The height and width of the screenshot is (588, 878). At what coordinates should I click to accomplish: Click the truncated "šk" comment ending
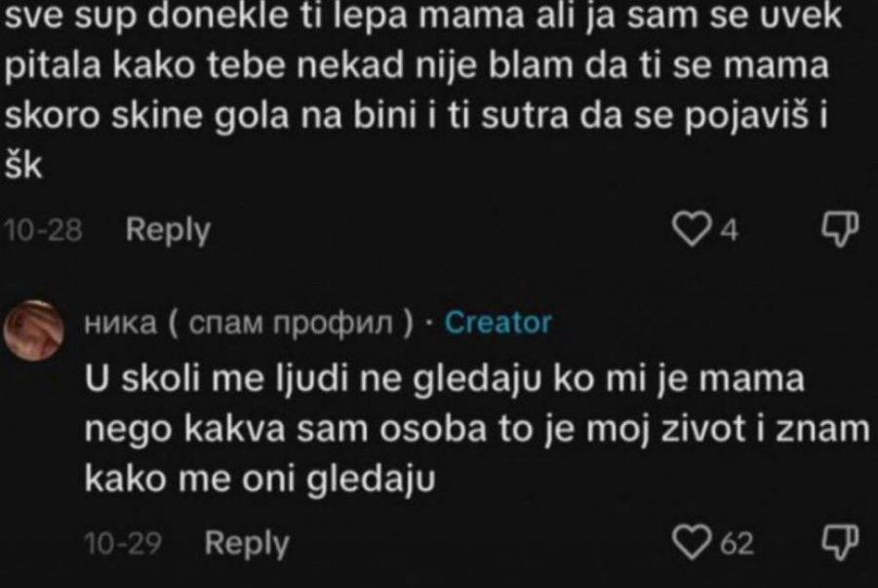[x=21, y=166]
